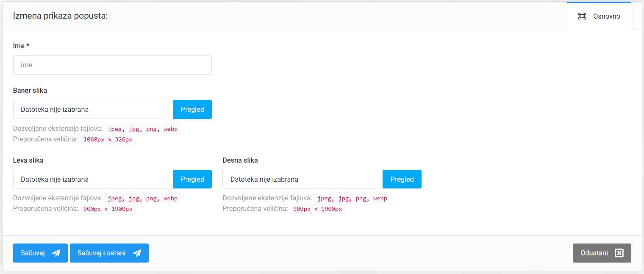Viewport: 644px width, 274px height.
Task: Select the Leva slika file name field
Action: (93, 179)
